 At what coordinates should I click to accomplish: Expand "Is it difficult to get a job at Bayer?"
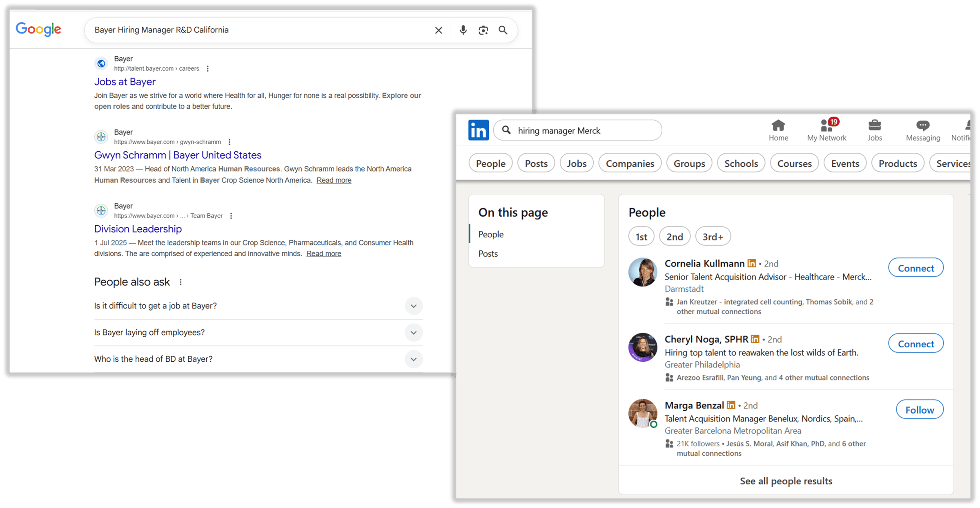click(x=413, y=306)
